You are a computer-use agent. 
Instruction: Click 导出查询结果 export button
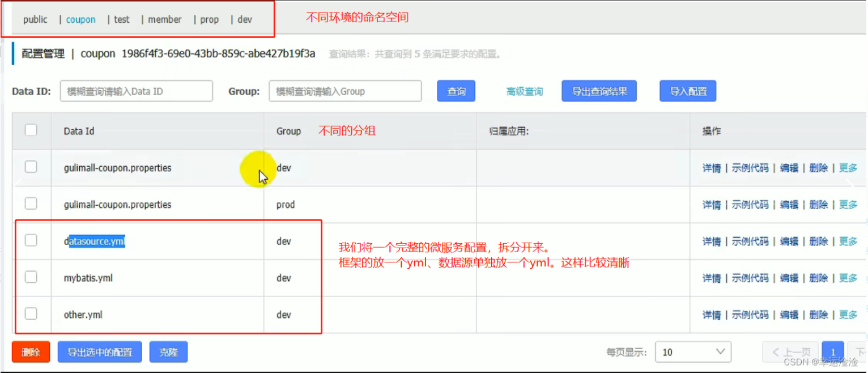pyautogui.click(x=599, y=91)
